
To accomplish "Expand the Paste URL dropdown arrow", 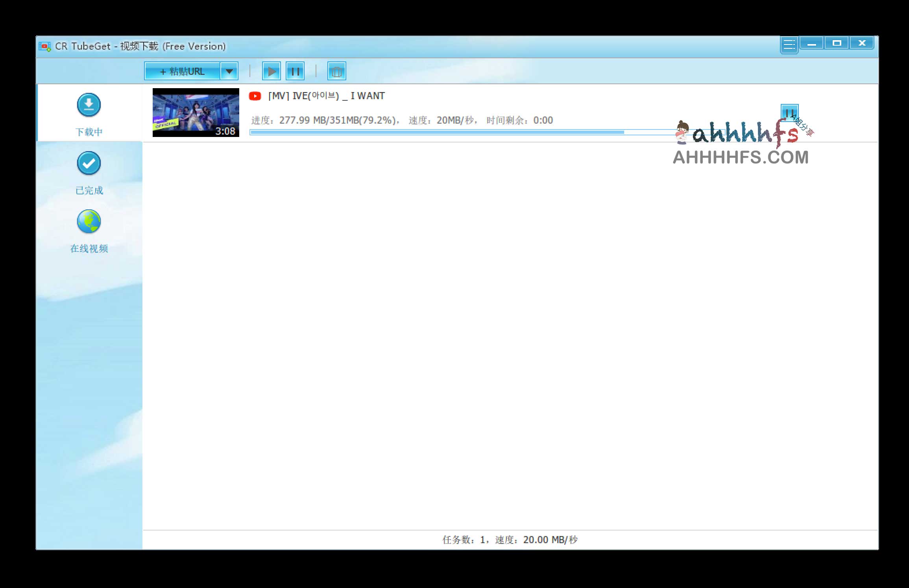I will pyautogui.click(x=229, y=71).
